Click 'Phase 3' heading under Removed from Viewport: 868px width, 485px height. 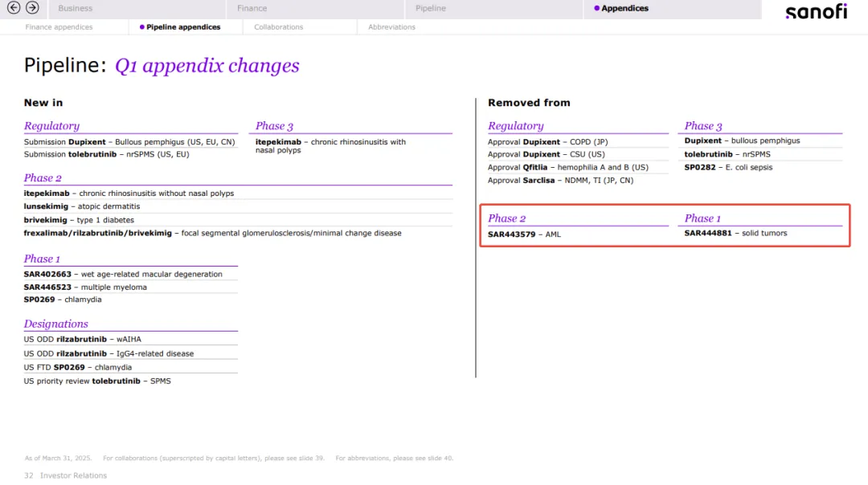(x=703, y=126)
